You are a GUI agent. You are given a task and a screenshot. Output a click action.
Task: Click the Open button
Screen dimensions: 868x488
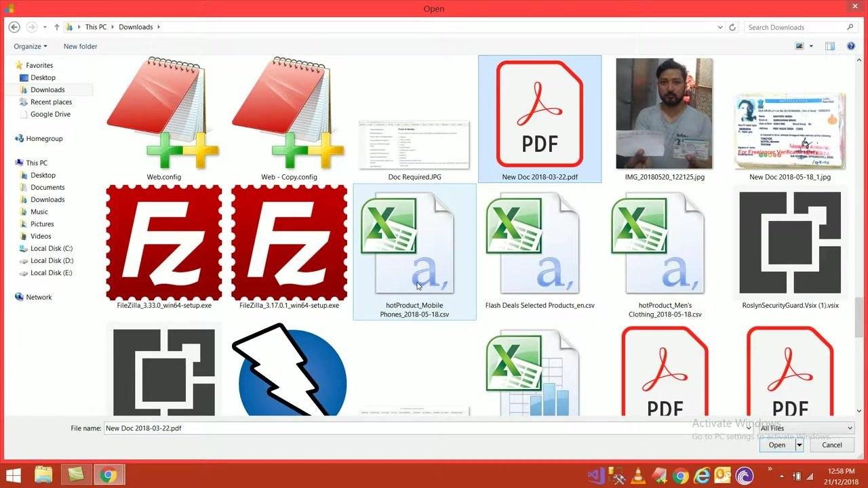777,445
